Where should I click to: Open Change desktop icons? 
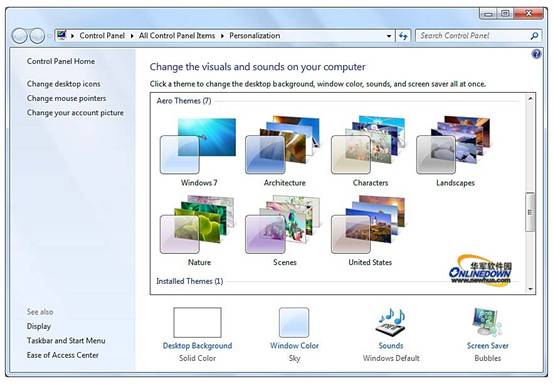point(63,84)
